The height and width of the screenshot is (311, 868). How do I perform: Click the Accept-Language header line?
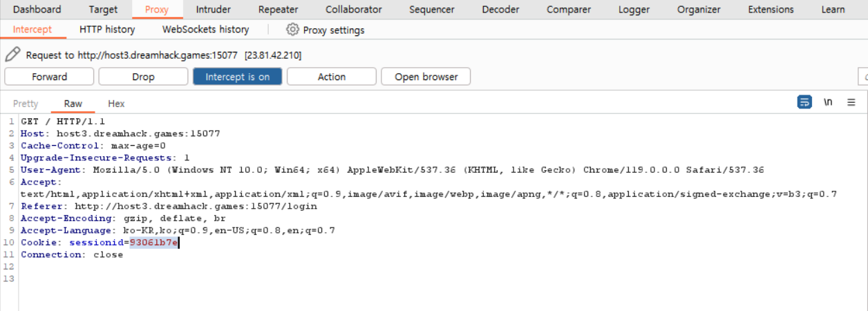tap(178, 230)
